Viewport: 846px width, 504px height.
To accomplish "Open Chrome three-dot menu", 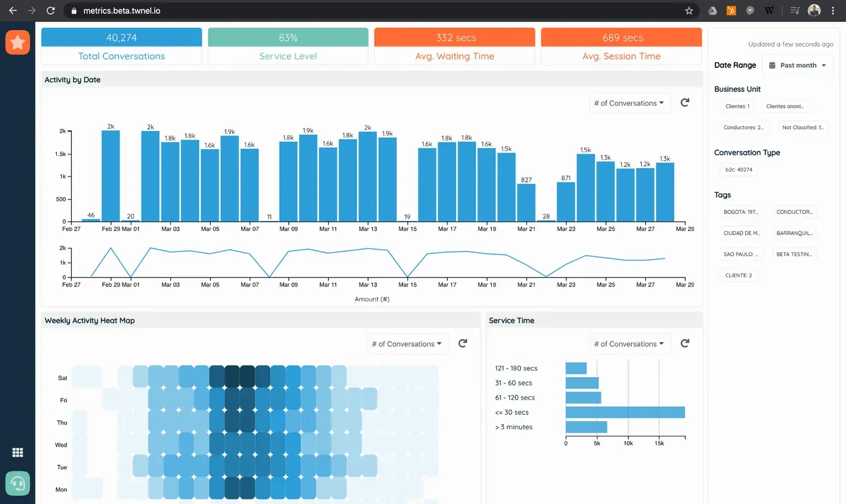I will [833, 10].
